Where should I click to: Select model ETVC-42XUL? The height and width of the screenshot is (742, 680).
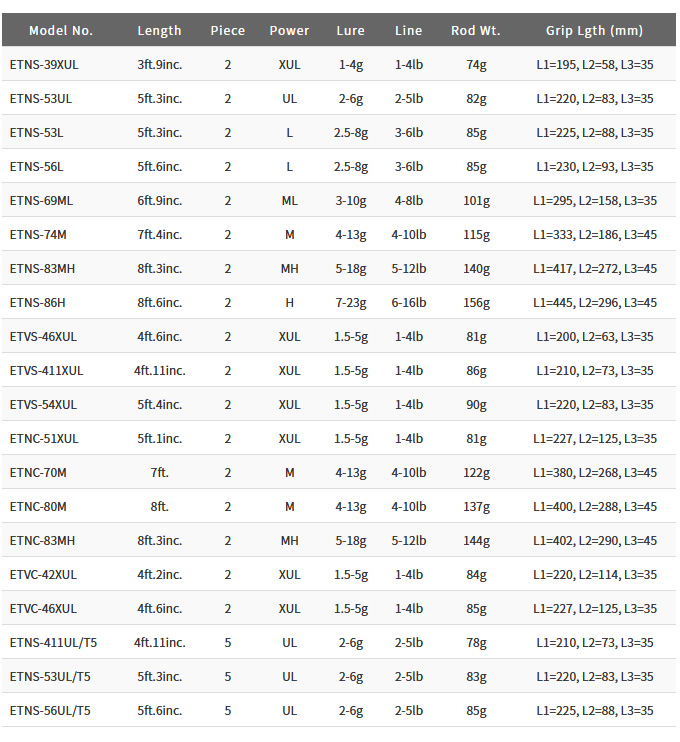tap(43, 574)
